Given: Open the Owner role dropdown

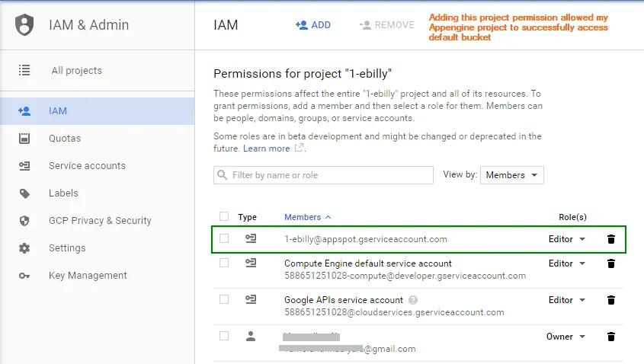Looking at the screenshot, I should (x=566, y=337).
